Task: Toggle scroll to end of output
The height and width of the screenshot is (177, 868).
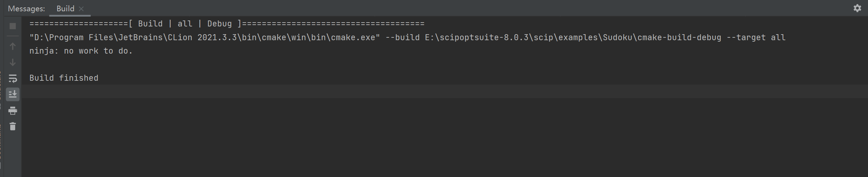Action: pos(13,94)
